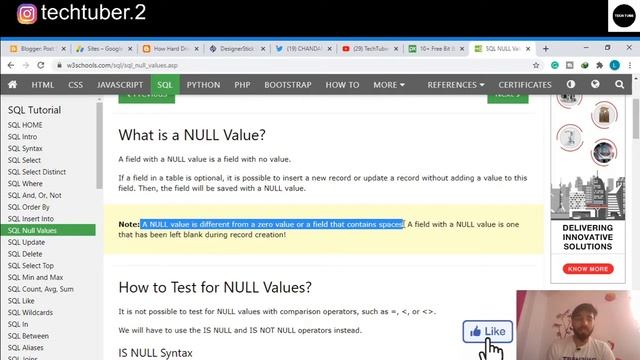Open the search magnifier icon

619,84
